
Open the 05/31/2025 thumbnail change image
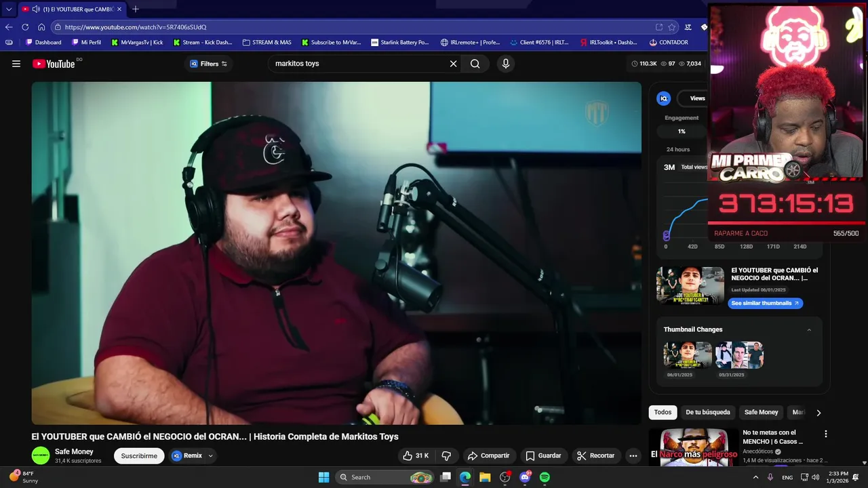739,355
